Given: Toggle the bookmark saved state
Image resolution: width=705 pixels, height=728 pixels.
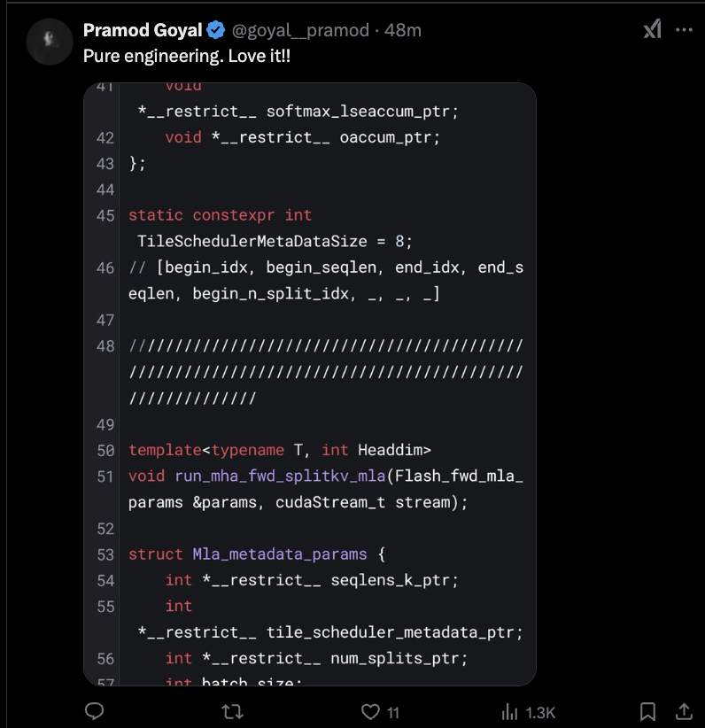Looking at the screenshot, I should (647, 711).
